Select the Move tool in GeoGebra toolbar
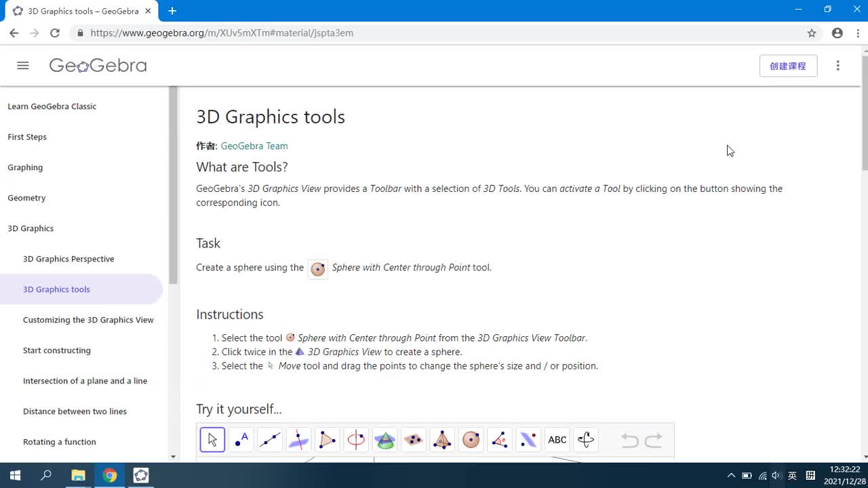Image resolution: width=868 pixels, height=488 pixels. click(x=212, y=440)
